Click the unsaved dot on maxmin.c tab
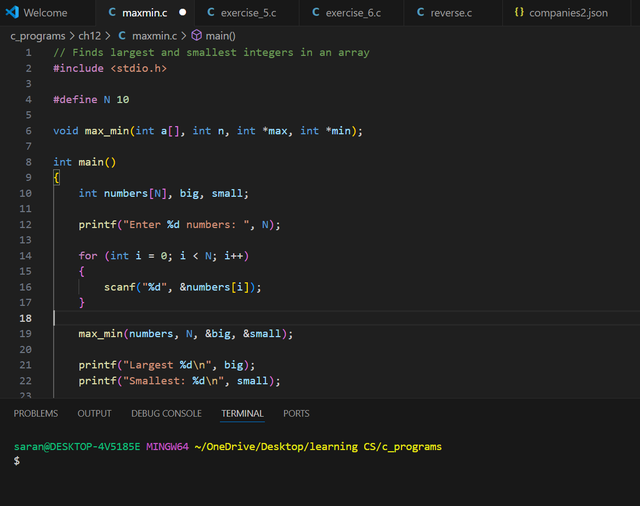The height and width of the screenshot is (506, 640). point(183,12)
